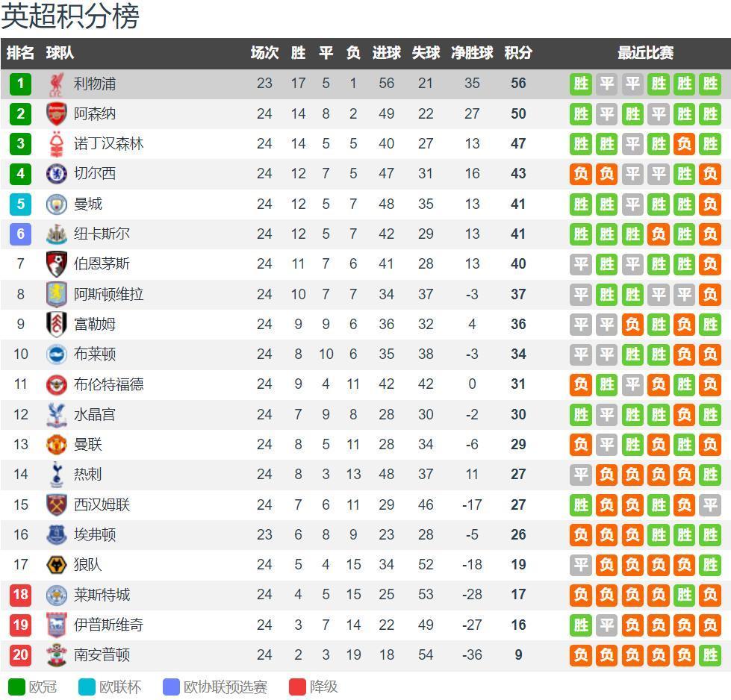Image resolution: width=731 pixels, height=700 pixels.
Task: Open the 纽卡斯尔 team name link
Action: click(102, 234)
